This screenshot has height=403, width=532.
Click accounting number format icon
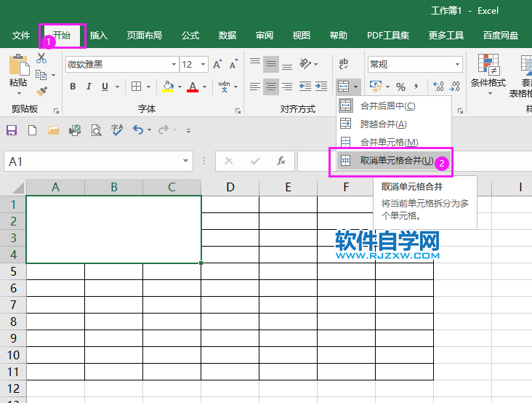tap(376, 87)
